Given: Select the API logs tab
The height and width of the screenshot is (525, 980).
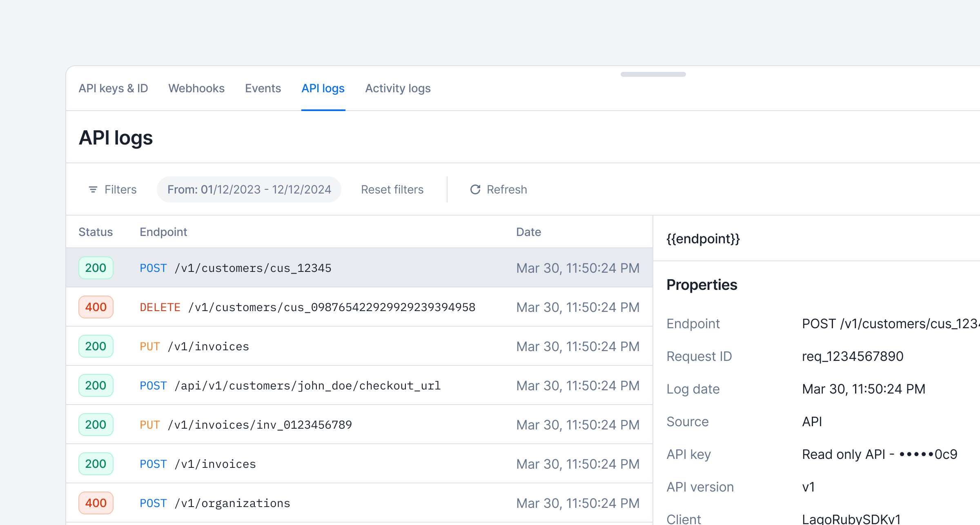Looking at the screenshot, I should click(x=323, y=88).
